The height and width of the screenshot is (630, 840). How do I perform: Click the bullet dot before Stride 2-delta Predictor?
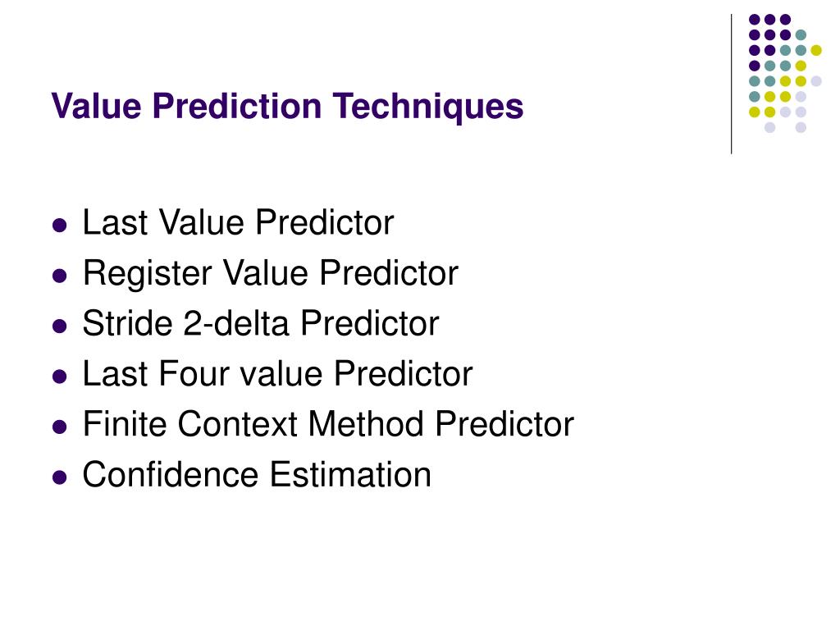[60, 326]
